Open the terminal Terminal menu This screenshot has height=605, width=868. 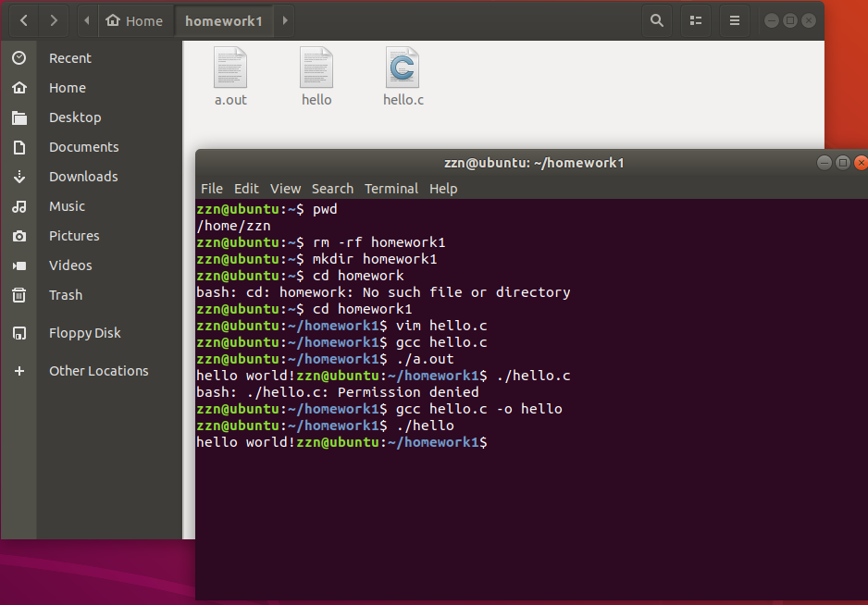click(391, 189)
